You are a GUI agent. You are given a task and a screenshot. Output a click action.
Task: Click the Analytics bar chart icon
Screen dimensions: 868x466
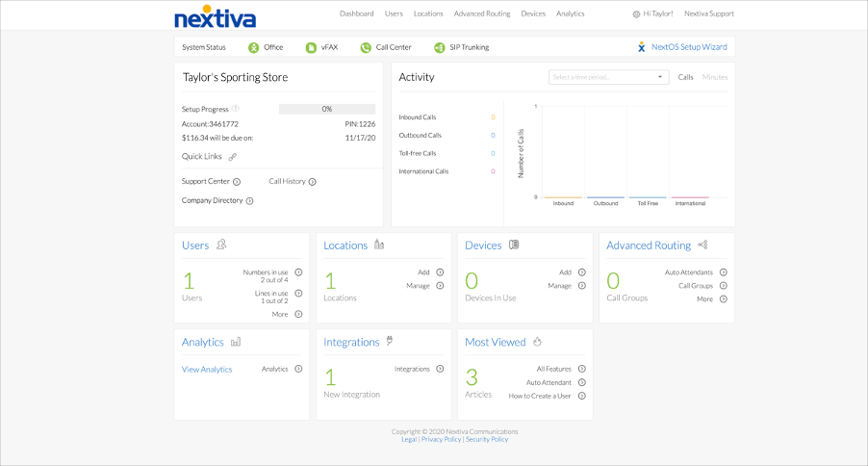click(236, 342)
